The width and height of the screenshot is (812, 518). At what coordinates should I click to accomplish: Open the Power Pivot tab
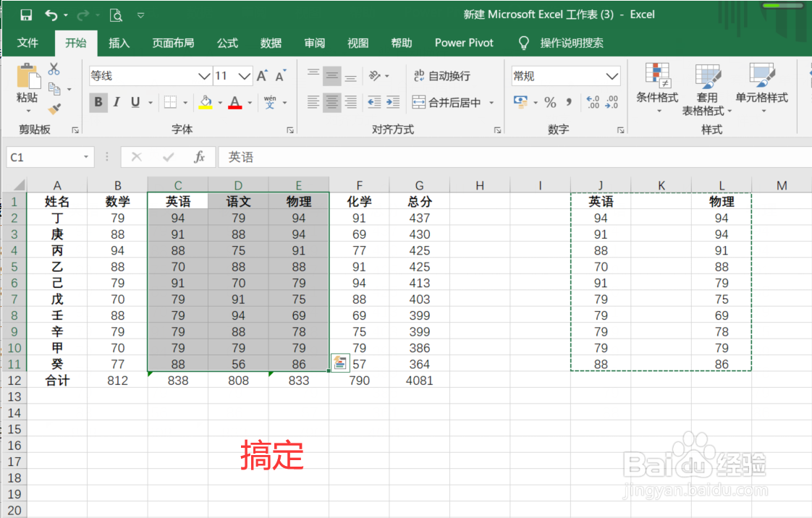click(463, 43)
